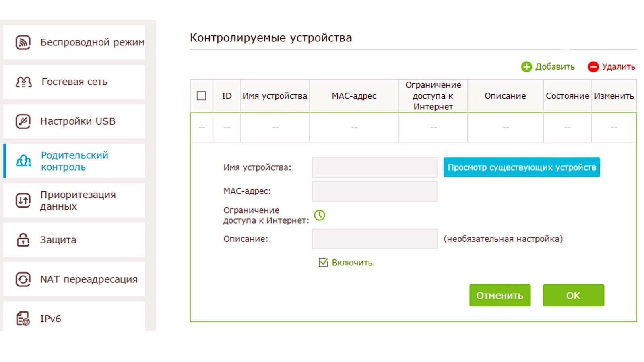Open the Настройки USB menu item
This screenshot has height=362, width=644.
coord(74,121)
